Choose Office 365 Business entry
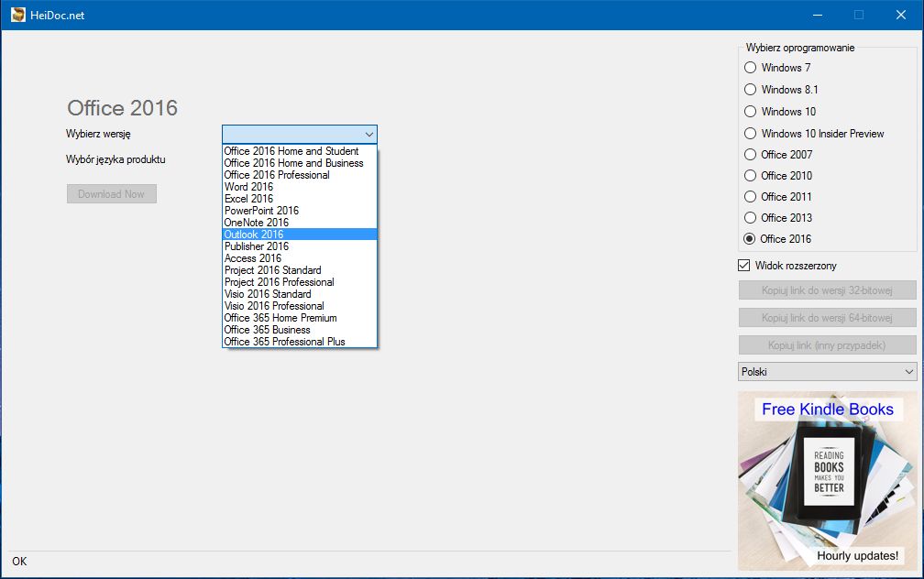The image size is (924, 579). [300, 330]
